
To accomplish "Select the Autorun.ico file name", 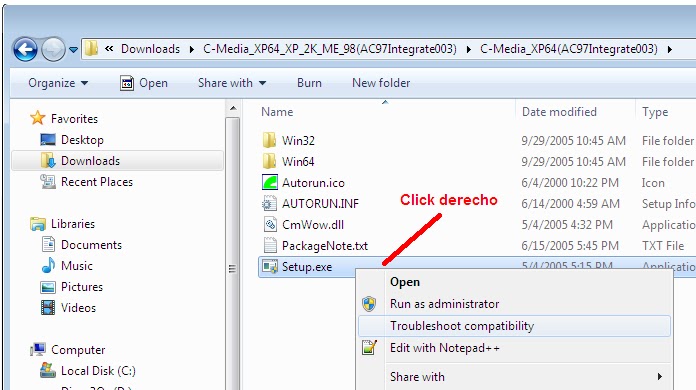I will 313,183.
